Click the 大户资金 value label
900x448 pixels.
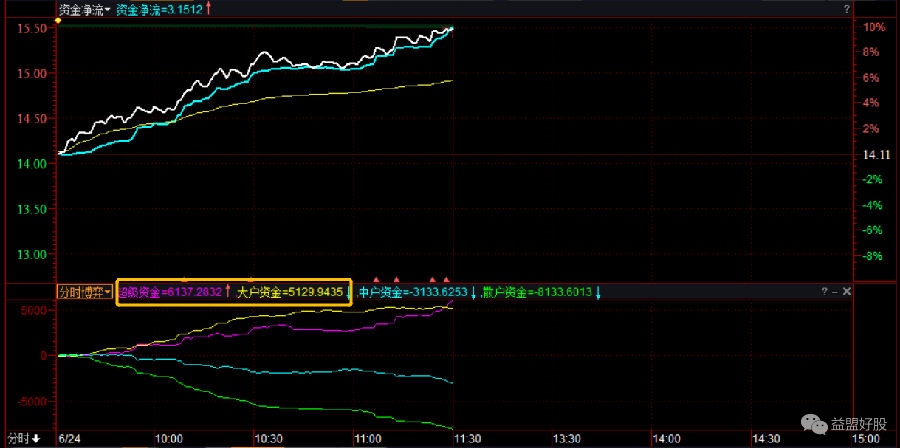pos(290,292)
